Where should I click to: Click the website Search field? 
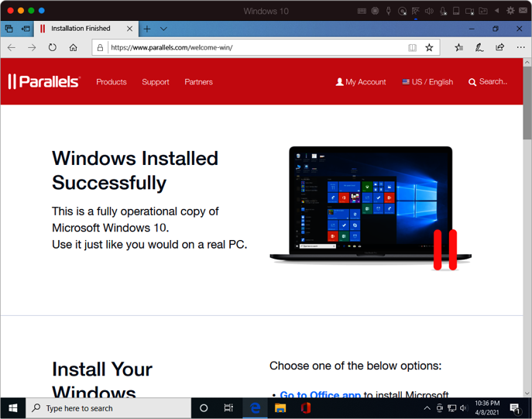[x=488, y=82]
